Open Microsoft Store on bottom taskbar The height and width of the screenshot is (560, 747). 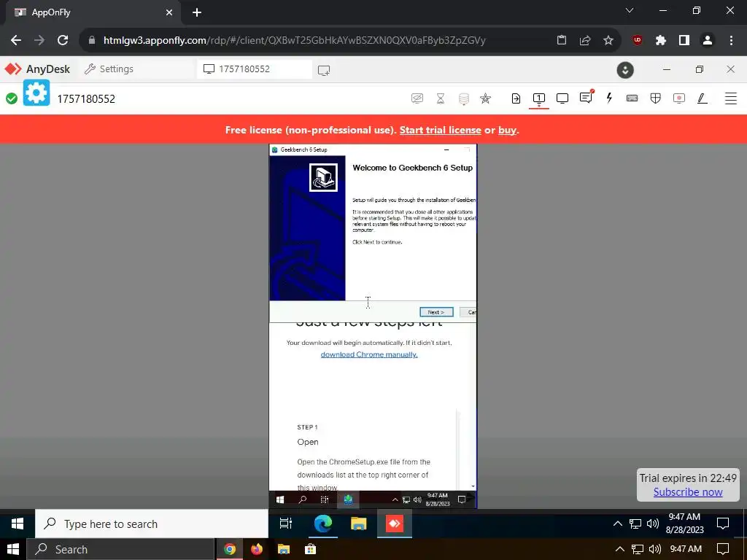pyautogui.click(x=310, y=550)
